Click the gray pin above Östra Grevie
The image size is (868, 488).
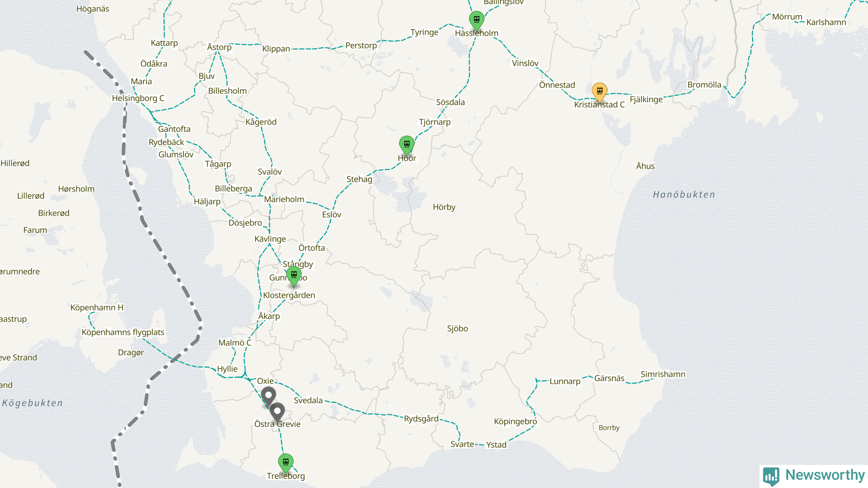coord(277,412)
